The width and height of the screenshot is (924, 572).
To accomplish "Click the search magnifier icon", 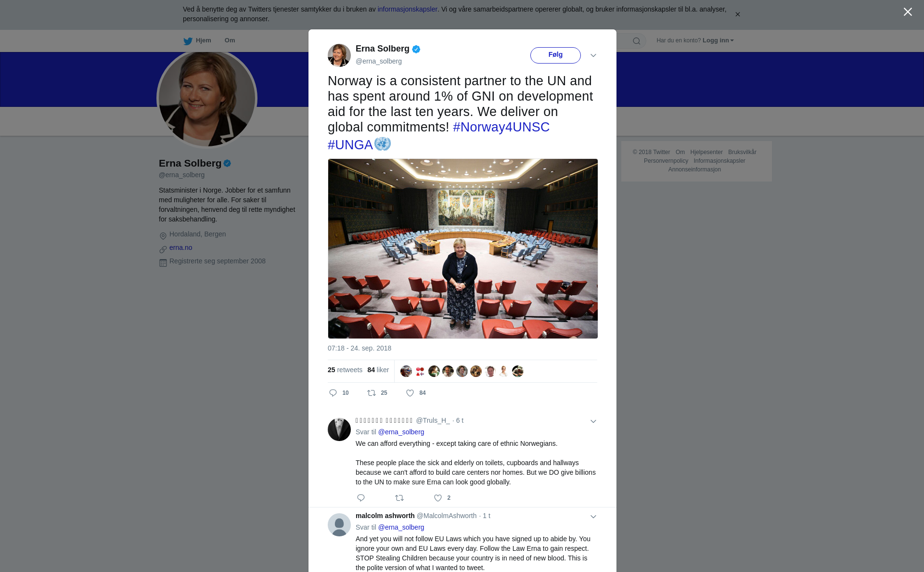I will pyautogui.click(x=637, y=41).
